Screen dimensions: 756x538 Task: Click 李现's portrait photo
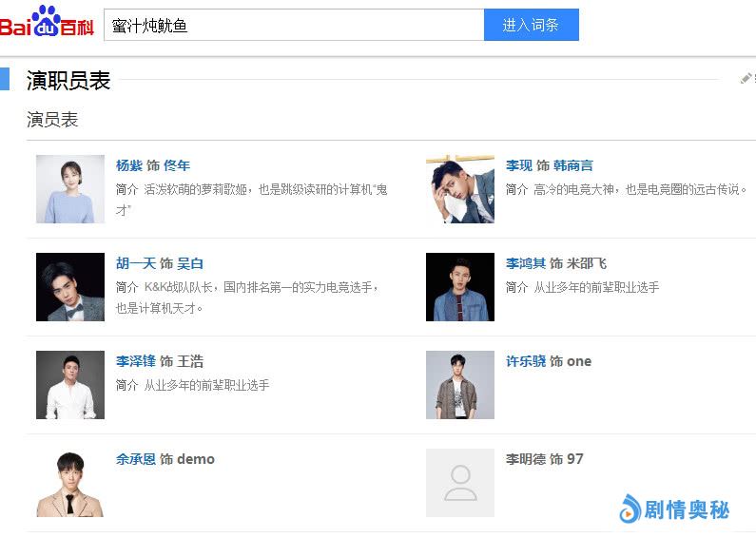tap(460, 189)
